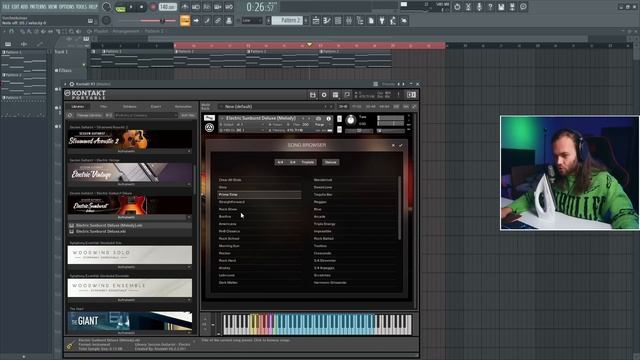Open the browser icon in toolbar
640x360 pixels.
click(x=360, y=20)
